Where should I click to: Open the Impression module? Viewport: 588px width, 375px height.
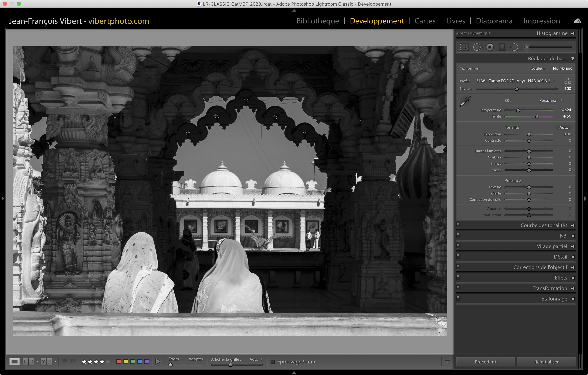[541, 21]
